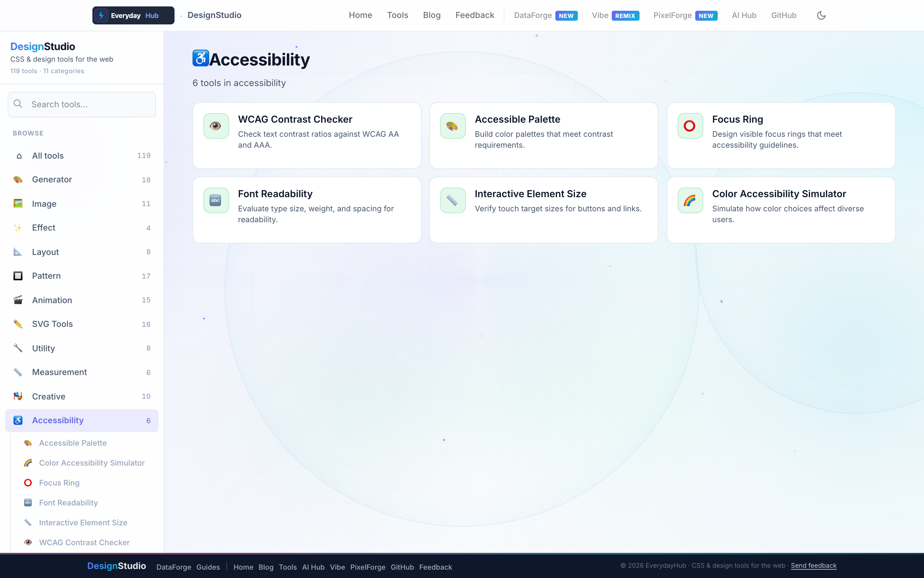This screenshot has height=578, width=924.
Task: Open PixelForge NEW in the top navigation
Action: pos(685,16)
